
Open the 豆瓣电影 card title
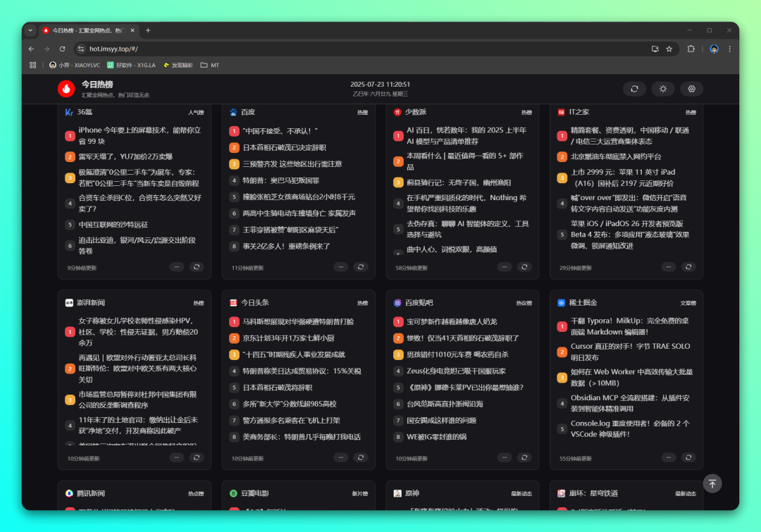(x=255, y=494)
